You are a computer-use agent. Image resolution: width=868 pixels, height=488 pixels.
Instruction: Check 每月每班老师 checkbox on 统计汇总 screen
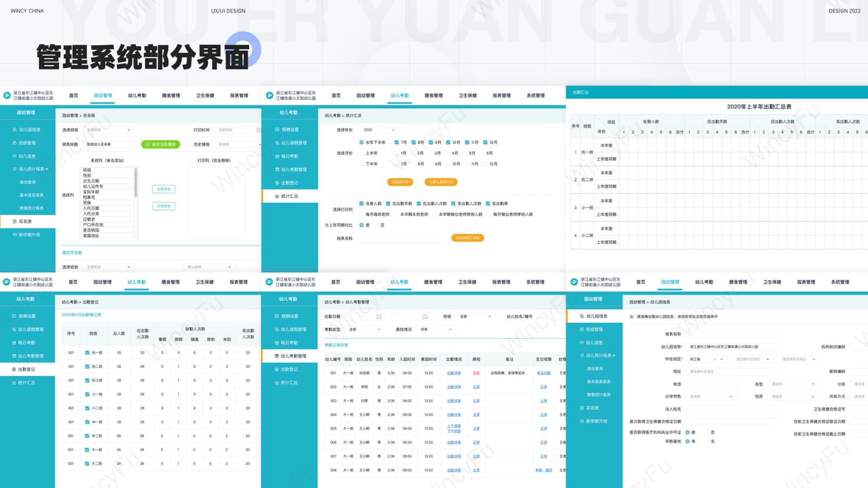click(361, 215)
